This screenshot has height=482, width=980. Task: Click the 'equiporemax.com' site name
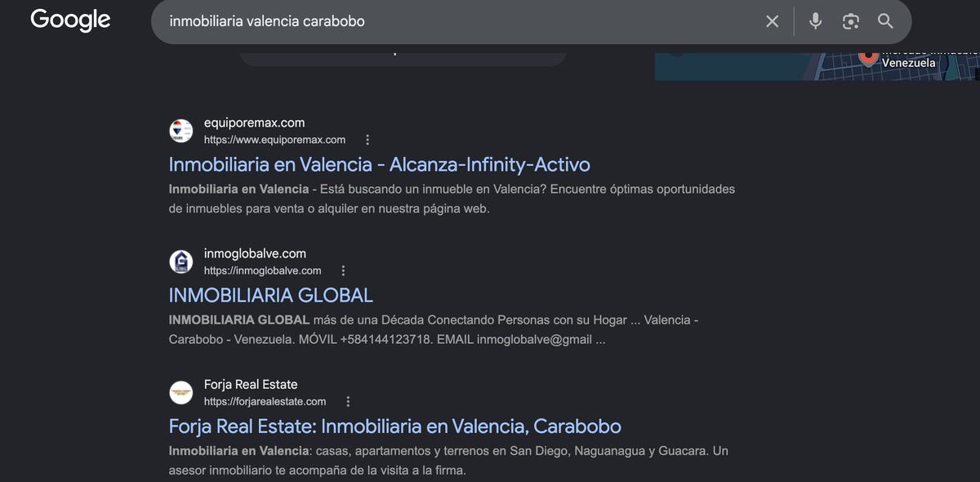click(x=254, y=123)
